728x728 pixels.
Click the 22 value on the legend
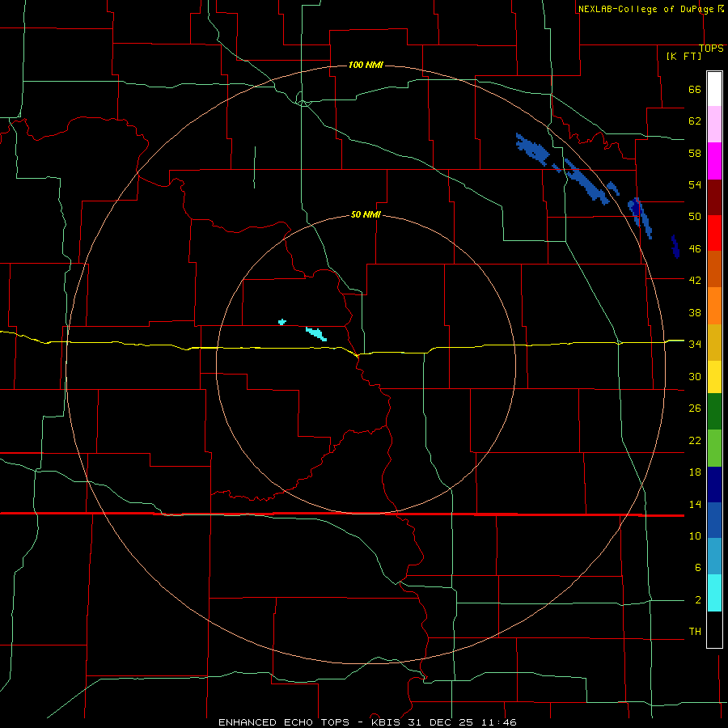(x=695, y=440)
